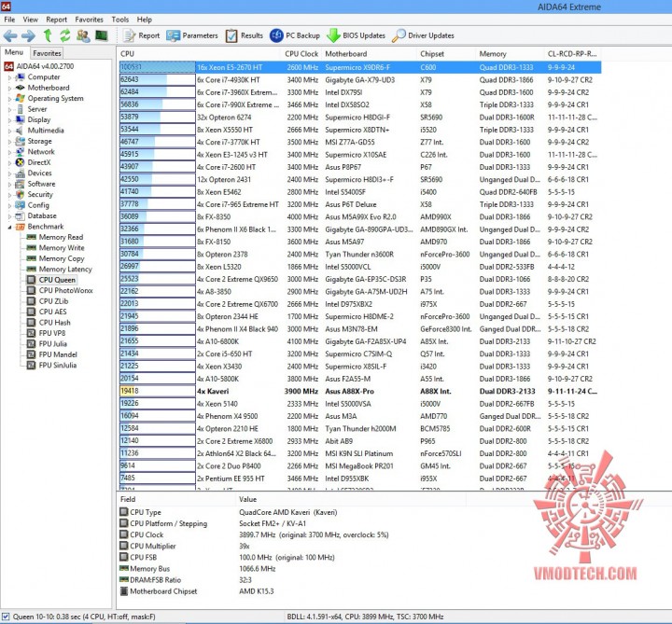The height and width of the screenshot is (624, 672).
Task: Expand the Network tree node
Action: [x=10, y=152]
